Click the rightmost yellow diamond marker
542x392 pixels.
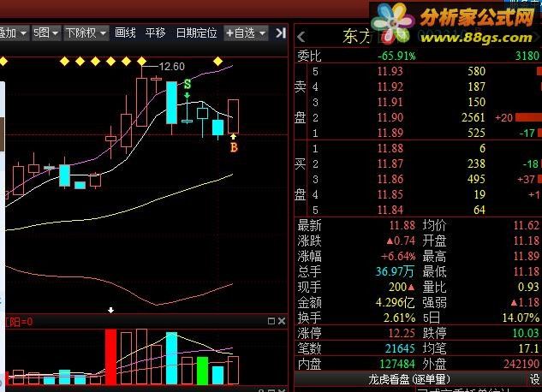pyautogui.click(x=217, y=62)
